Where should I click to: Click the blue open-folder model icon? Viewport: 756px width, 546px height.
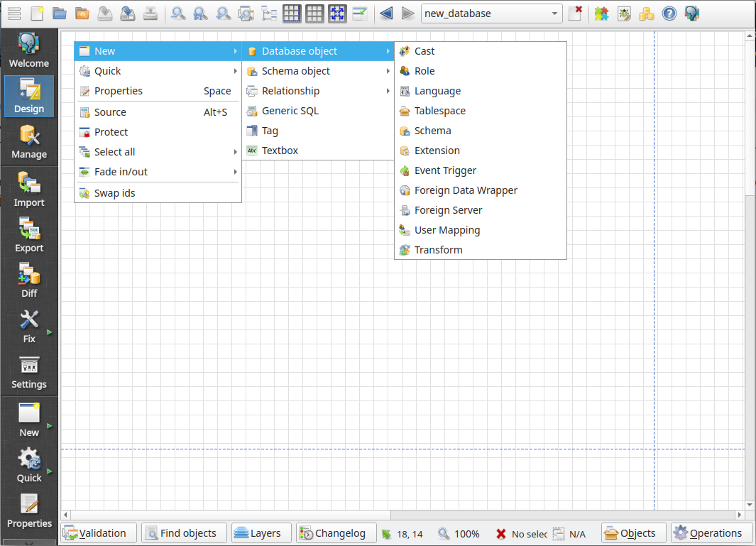60,13
